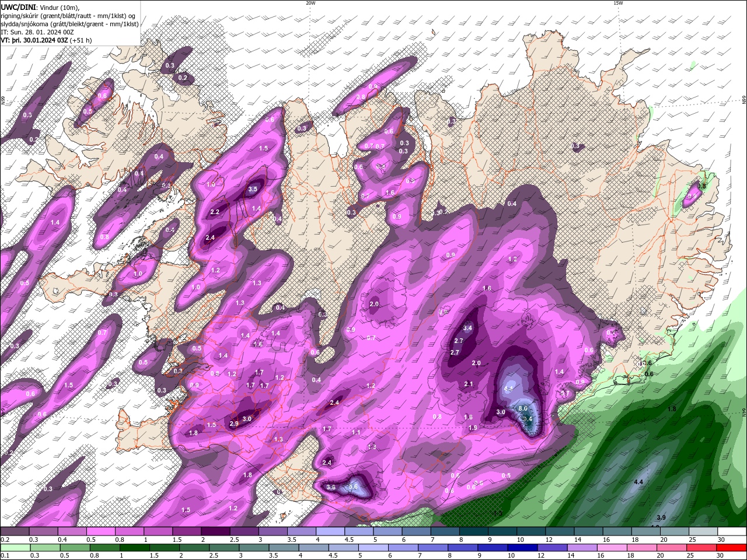Click the 9.4 precipitation maximum on the map
Screen dimensions: 747x560
[x=528, y=419]
